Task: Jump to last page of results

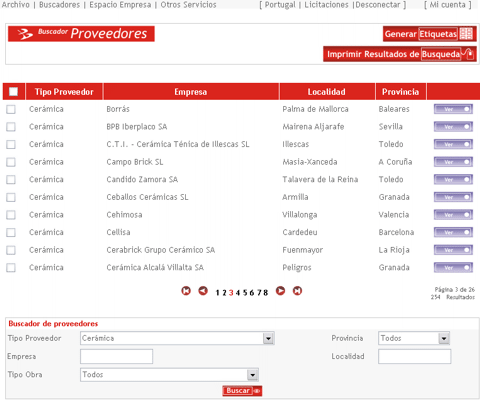Action: 297,291
